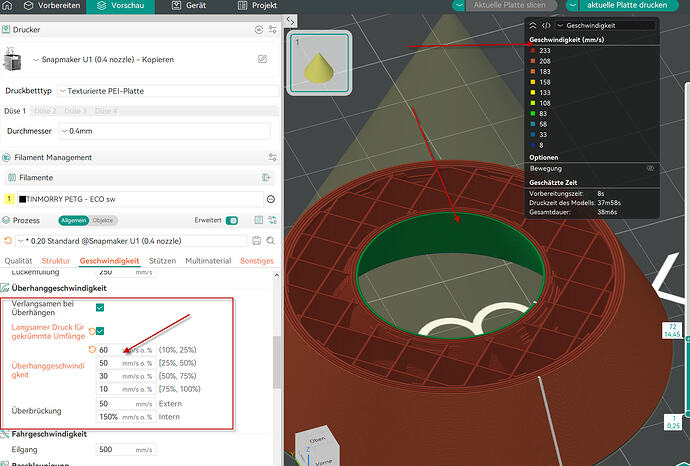
Task: Expand the nozzle Durchmesser dropdown
Action: [164, 131]
